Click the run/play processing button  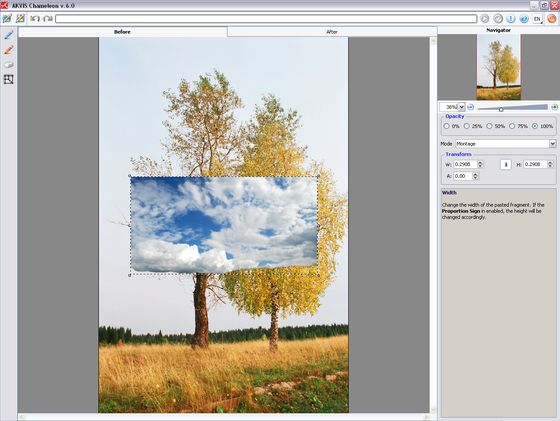[485, 19]
